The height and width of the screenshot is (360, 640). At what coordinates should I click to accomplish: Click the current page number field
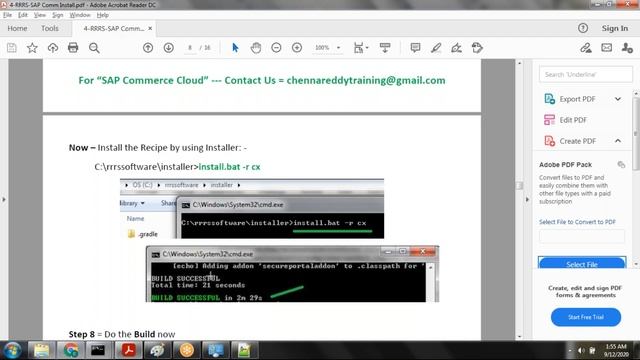pos(190,48)
